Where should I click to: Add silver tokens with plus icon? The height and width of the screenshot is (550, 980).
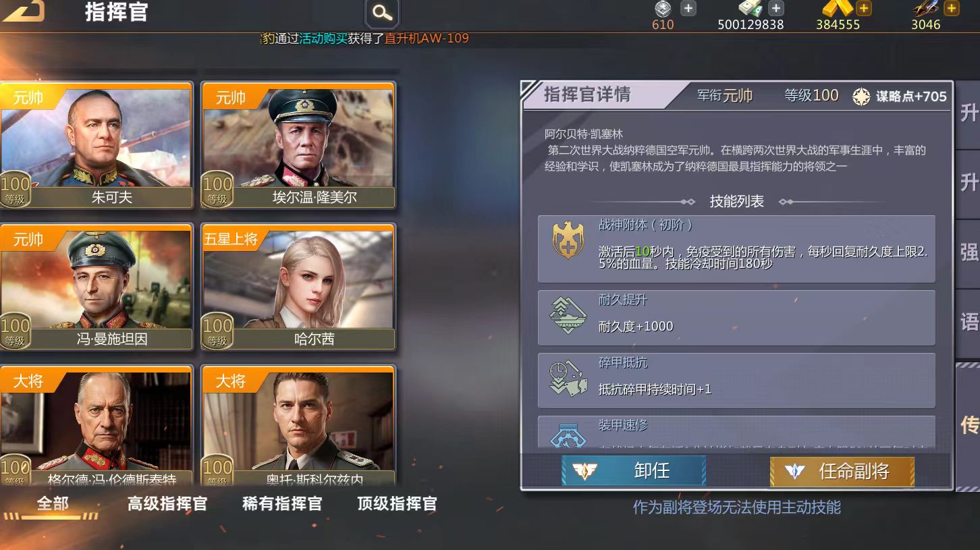point(688,8)
